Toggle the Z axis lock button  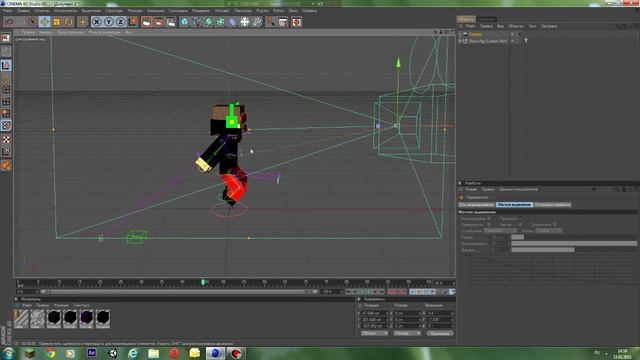tap(121, 22)
